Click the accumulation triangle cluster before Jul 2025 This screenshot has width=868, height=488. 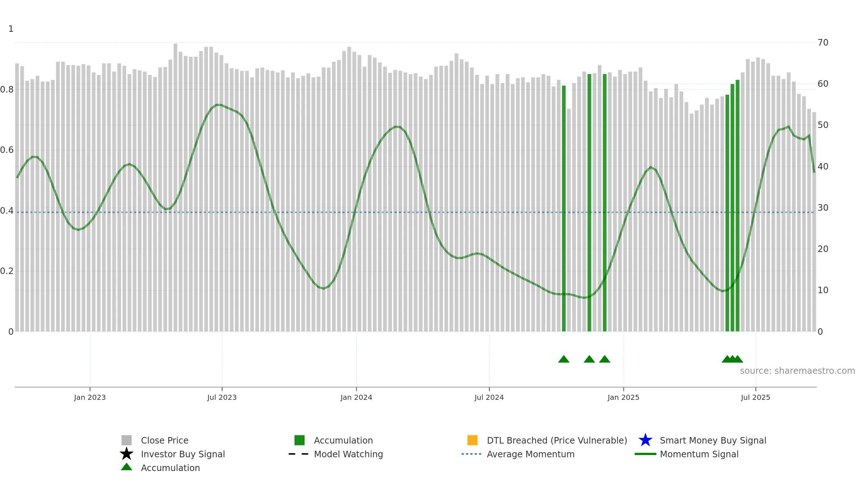point(732,359)
